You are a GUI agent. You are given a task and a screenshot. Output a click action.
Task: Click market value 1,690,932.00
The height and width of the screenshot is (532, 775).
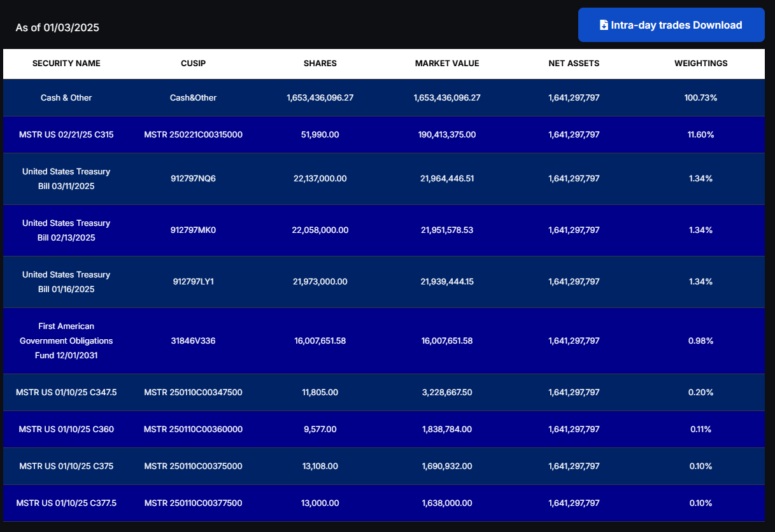447,466
